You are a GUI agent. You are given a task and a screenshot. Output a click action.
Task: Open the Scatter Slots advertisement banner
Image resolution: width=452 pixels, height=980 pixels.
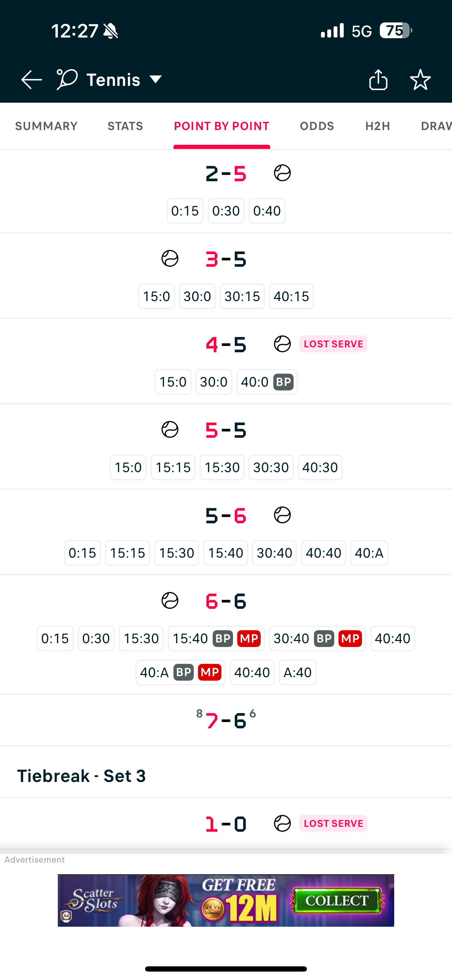[226, 900]
